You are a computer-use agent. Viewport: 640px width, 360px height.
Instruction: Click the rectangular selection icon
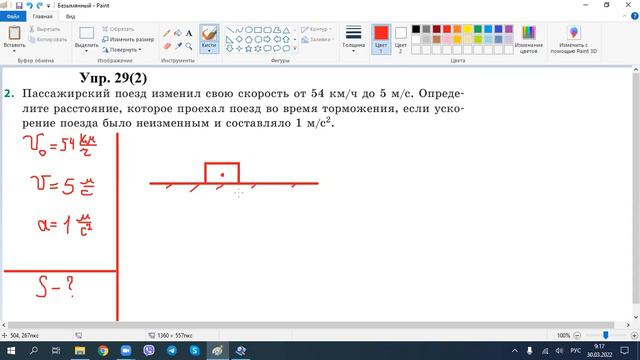point(87,33)
